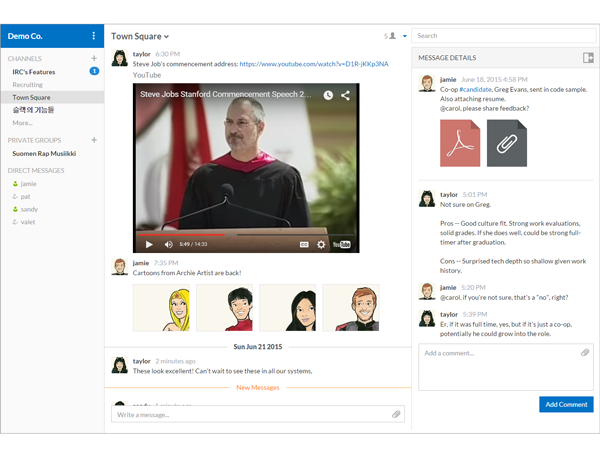Screen dimensions: 600x457
Task: Open the YouTube commencement address link
Action: tap(314, 64)
